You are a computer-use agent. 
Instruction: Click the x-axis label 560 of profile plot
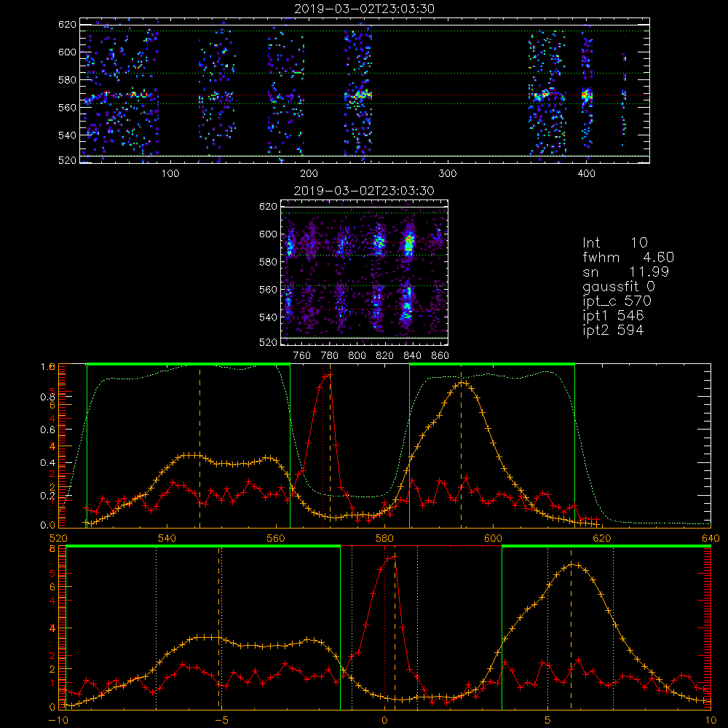tap(276, 539)
